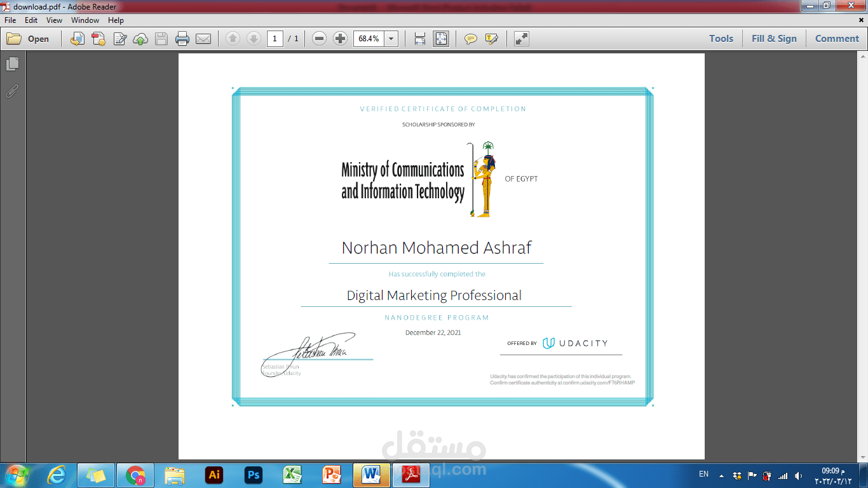Open Windows Explorer folder taskbar icon

(x=175, y=475)
